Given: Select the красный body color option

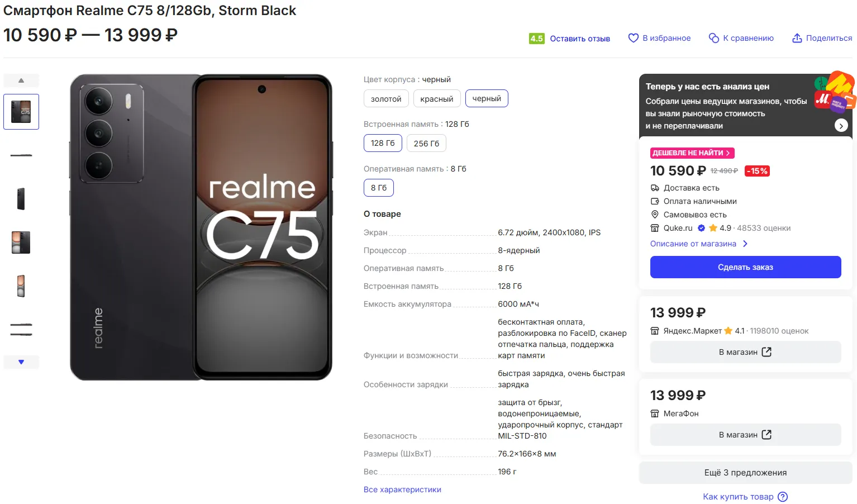Looking at the screenshot, I should coord(436,99).
